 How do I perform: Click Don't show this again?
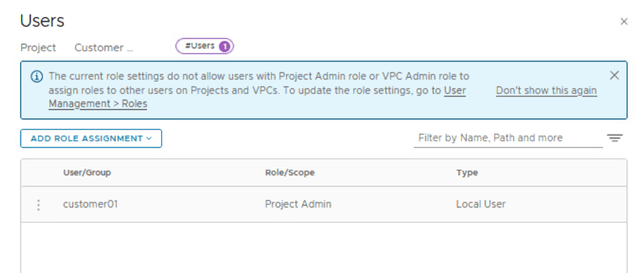546,90
